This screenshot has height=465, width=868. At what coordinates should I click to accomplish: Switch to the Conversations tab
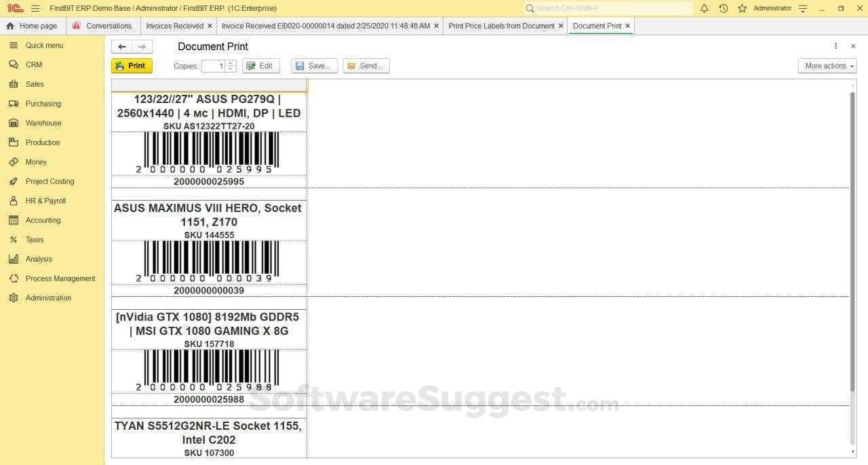103,26
